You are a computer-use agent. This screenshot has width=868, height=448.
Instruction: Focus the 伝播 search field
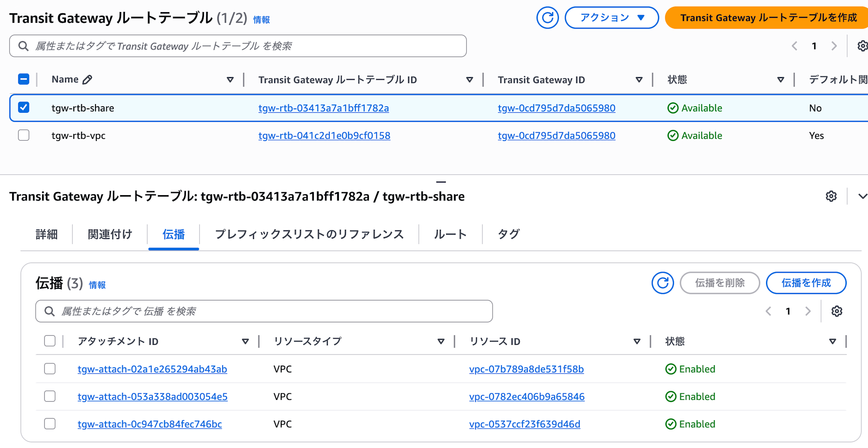pos(264,311)
